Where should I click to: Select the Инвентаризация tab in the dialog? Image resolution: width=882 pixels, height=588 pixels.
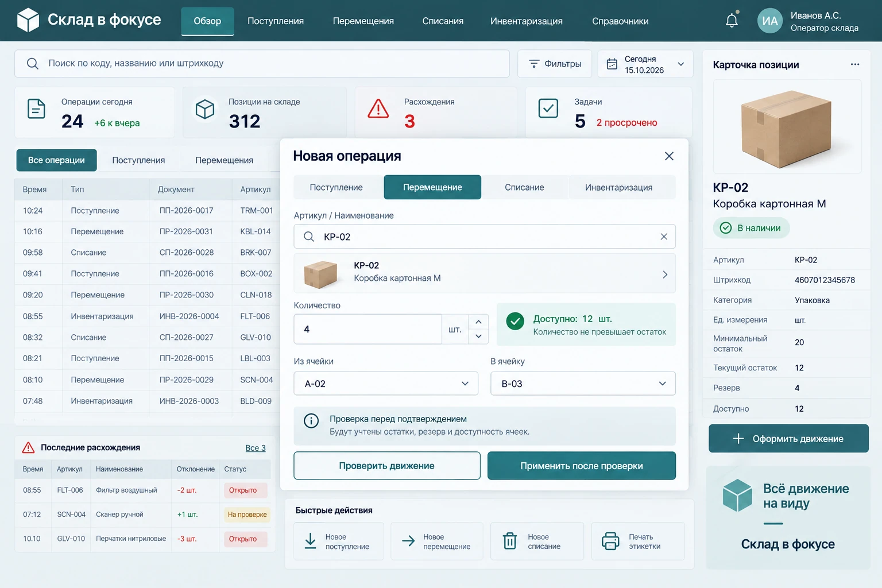point(618,187)
